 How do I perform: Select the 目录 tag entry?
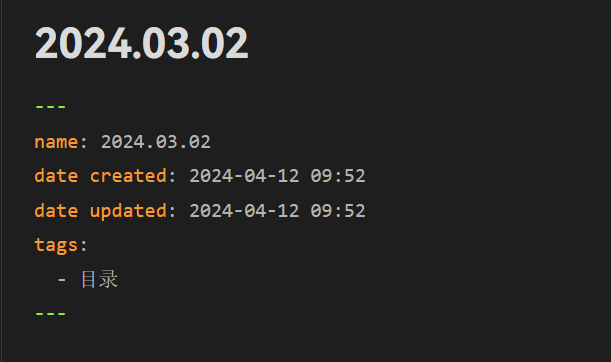tap(99, 279)
